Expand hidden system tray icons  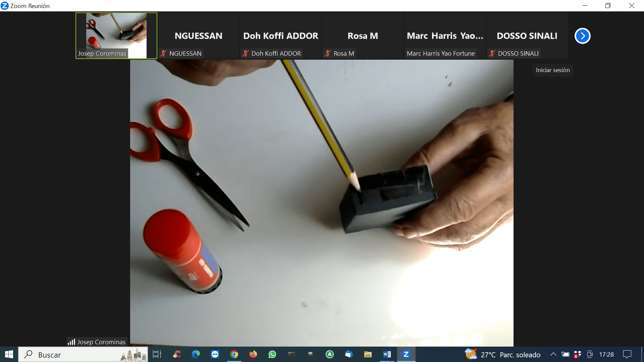tap(553, 354)
